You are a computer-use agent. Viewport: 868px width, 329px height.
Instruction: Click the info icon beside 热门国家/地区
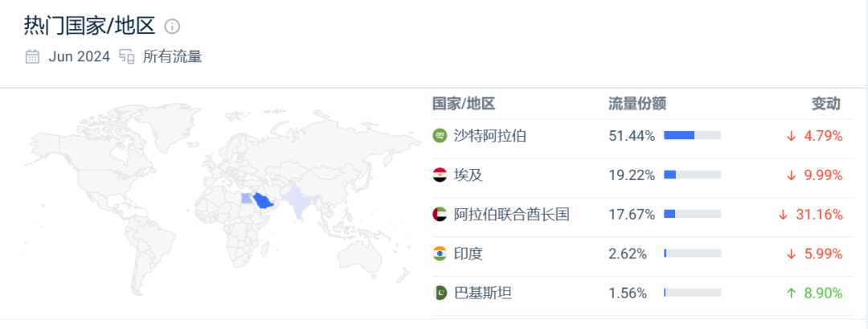tap(173, 26)
